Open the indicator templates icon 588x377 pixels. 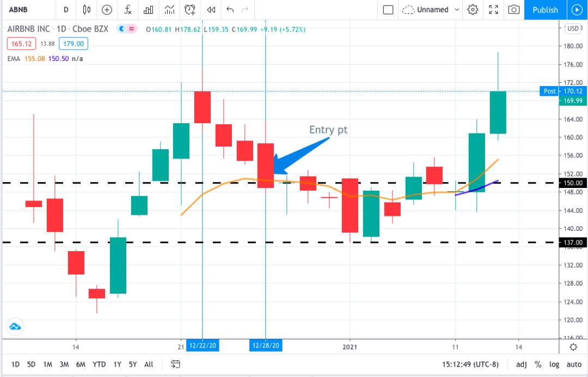(x=169, y=10)
